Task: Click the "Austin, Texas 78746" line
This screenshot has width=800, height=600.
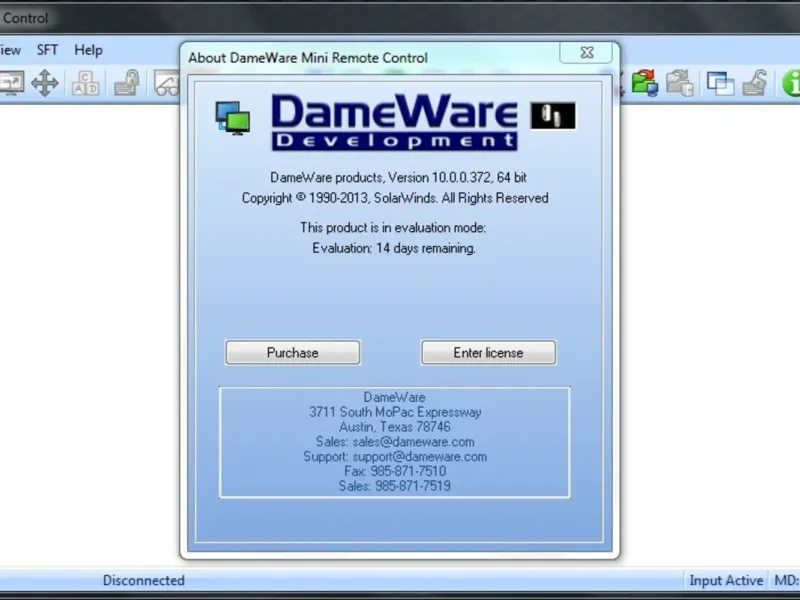Action: [x=395, y=427]
